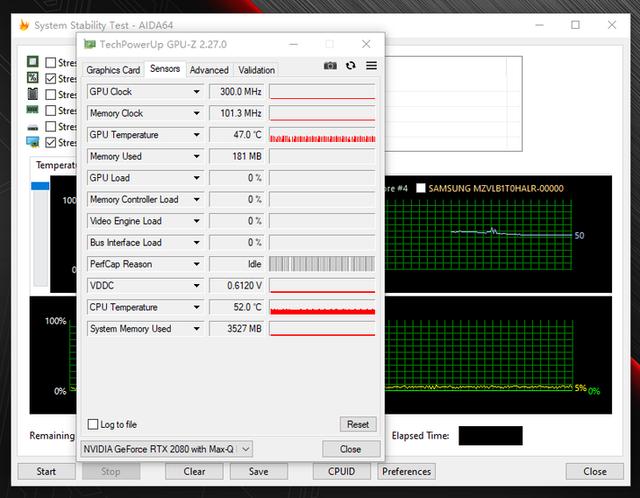Toggle the SAMSUNG MZVLB1T0HALR graph checkbox
The width and height of the screenshot is (640, 498).
(421, 188)
